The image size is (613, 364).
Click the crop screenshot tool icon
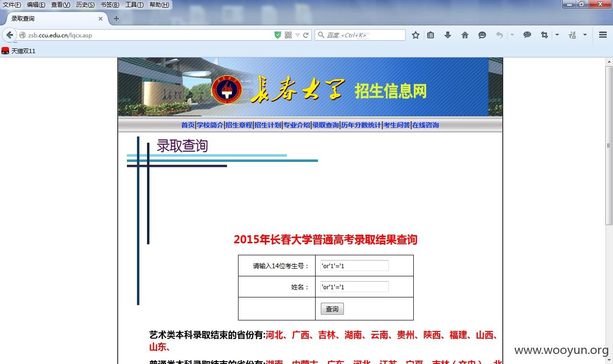click(545, 35)
